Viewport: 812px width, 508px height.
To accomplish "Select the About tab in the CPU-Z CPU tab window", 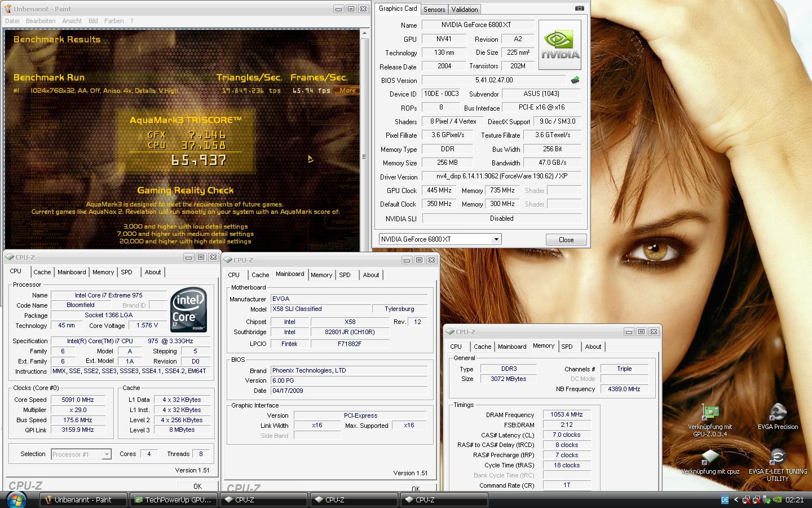I will coord(153,272).
